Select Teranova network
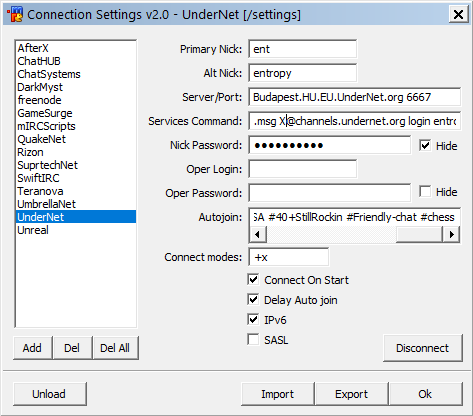The image size is (473, 416). tap(76, 191)
